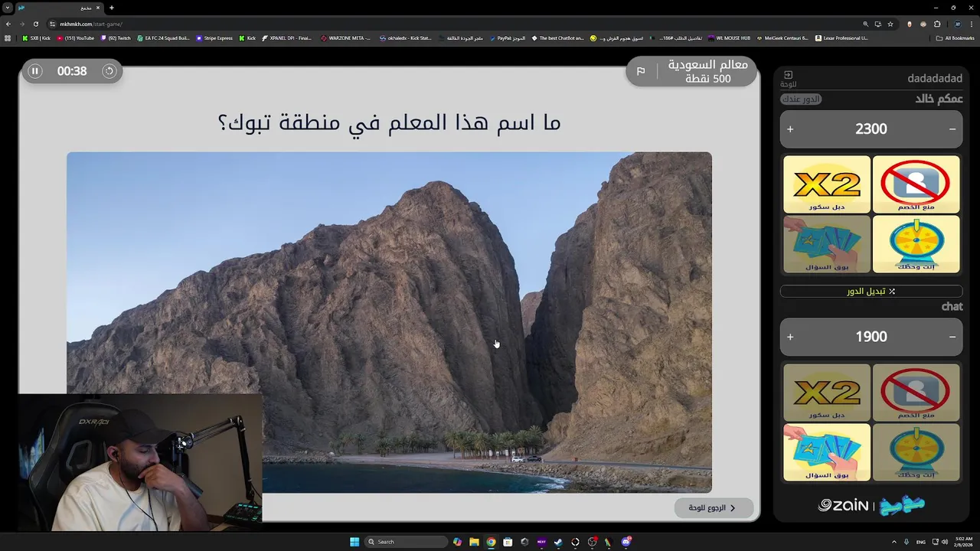Use chat team's أنت وحظك wheel card
980x551 pixels.
tap(916, 452)
